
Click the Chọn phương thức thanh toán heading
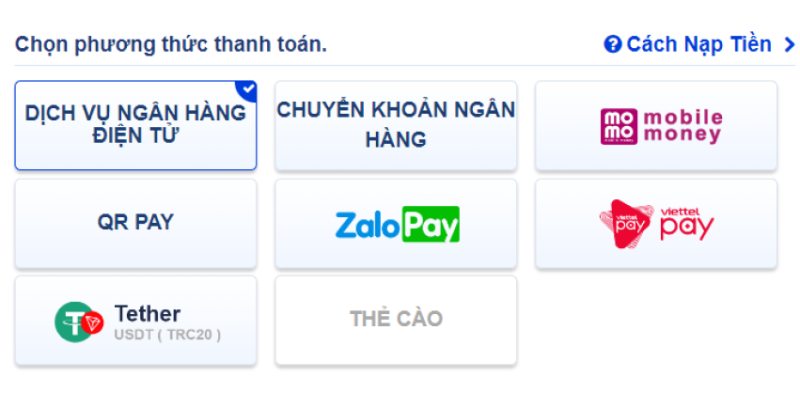171,45
